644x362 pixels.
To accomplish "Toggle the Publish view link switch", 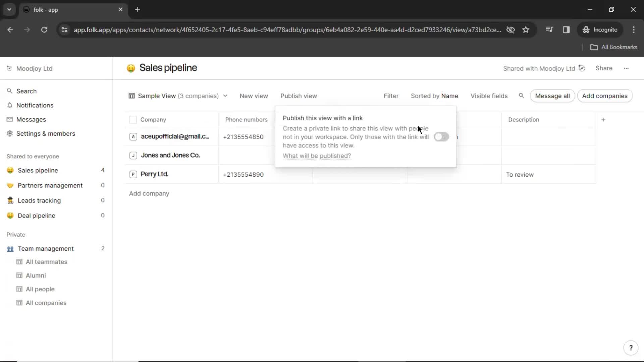I will pos(441,136).
